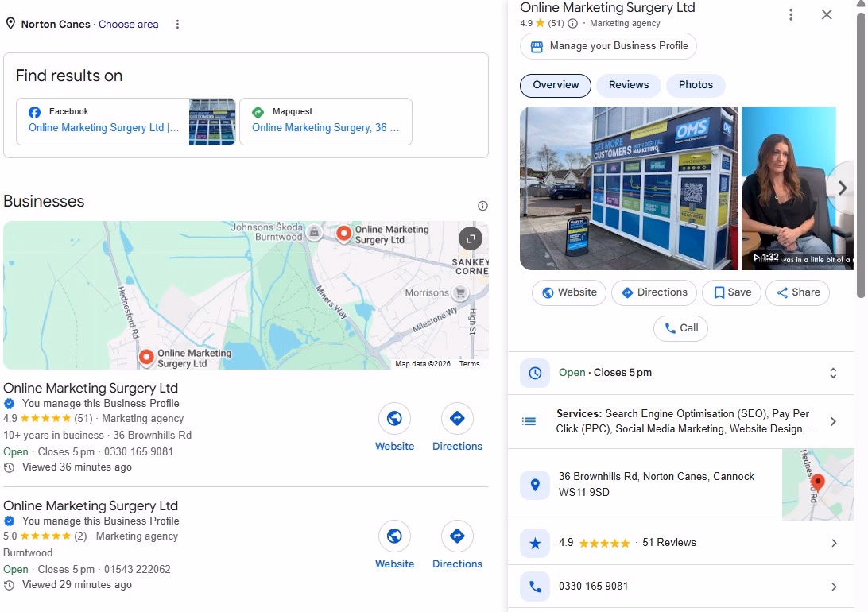Close the business profile panel
868x612 pixels.
pos(827,15)
